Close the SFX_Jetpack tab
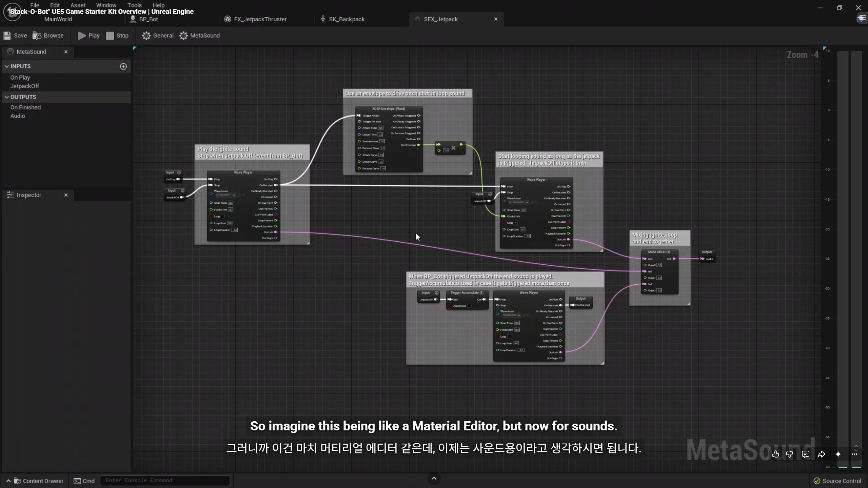868x488 pixels. [x=496, y=19]
